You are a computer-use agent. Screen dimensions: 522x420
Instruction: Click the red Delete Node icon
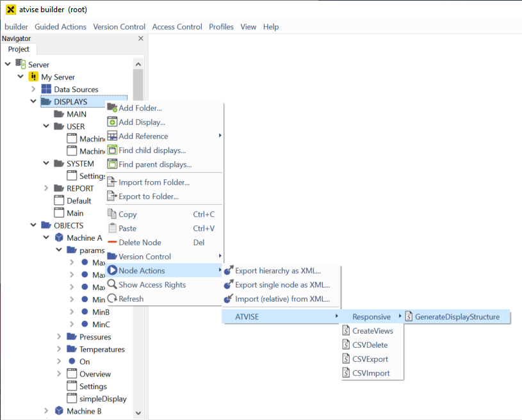112,242
